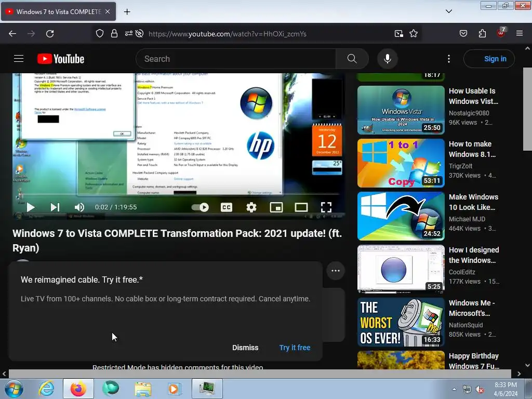Click the vertical page scrollbar thumb
The width and height of the screenshot is (532, 399).
coord(527,109)
